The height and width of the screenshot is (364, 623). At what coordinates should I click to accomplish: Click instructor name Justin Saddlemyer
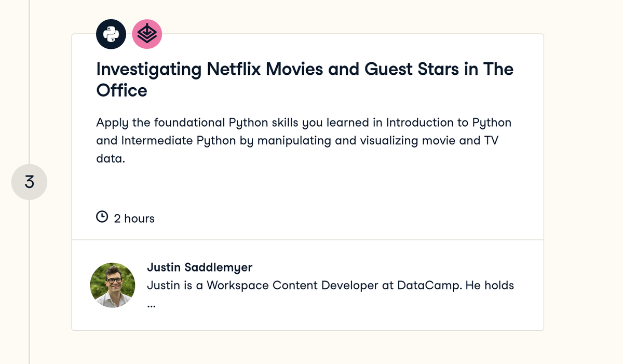coord(200,267)
